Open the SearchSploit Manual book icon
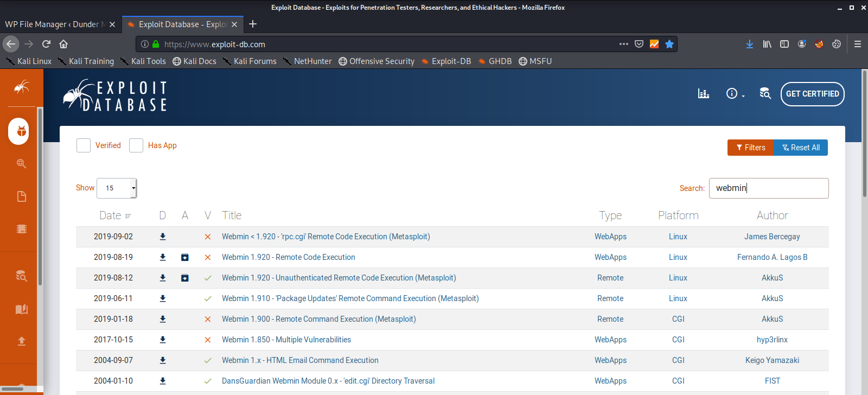 coord(21,309)
